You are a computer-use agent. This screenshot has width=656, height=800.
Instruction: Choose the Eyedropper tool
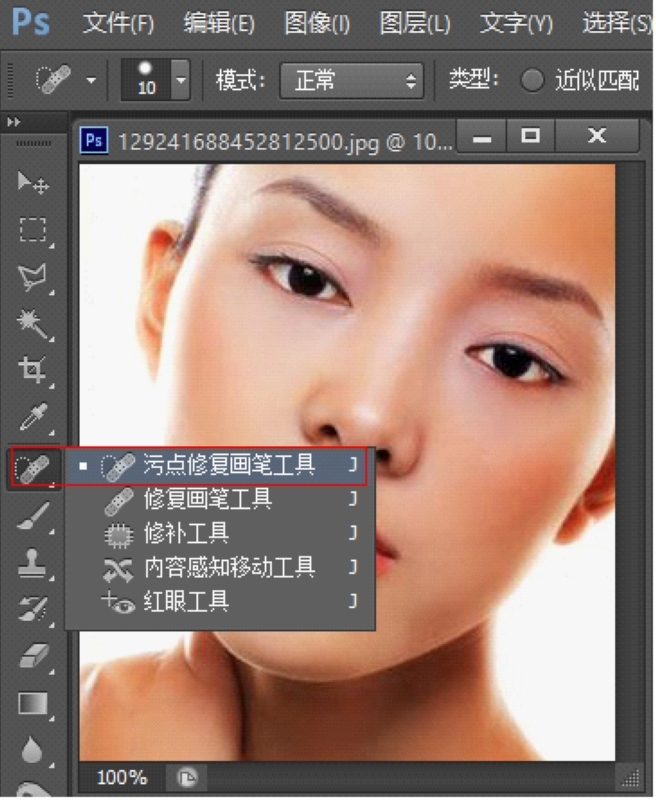33,417
